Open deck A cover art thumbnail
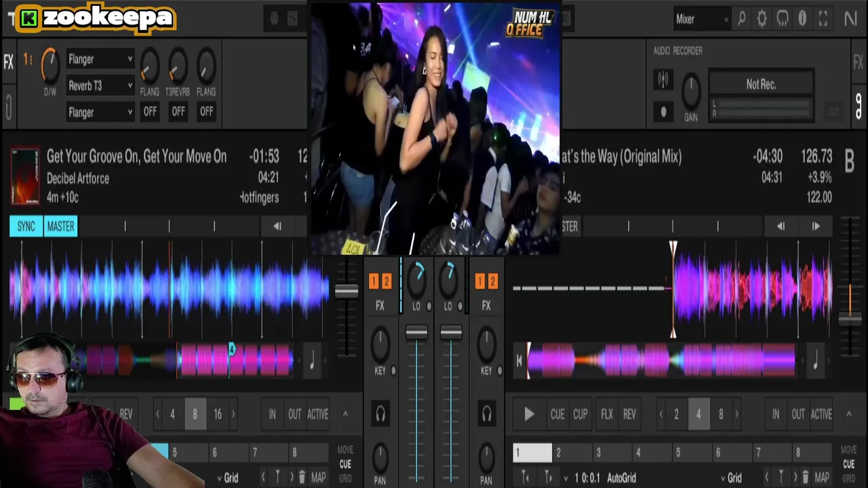868x488 pixels. tap(25, 176)
